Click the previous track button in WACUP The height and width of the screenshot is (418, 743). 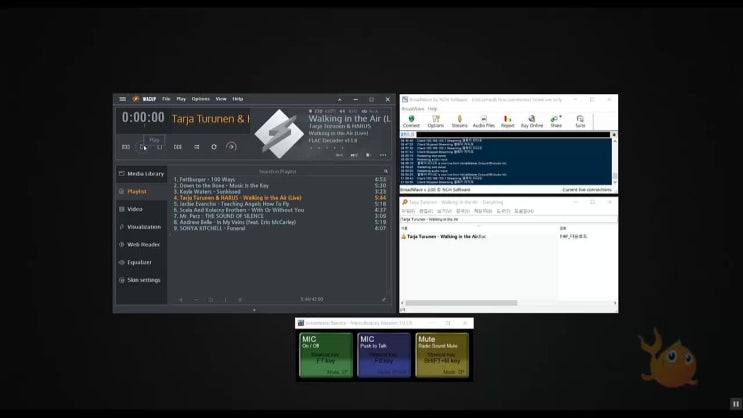[126, 147]
